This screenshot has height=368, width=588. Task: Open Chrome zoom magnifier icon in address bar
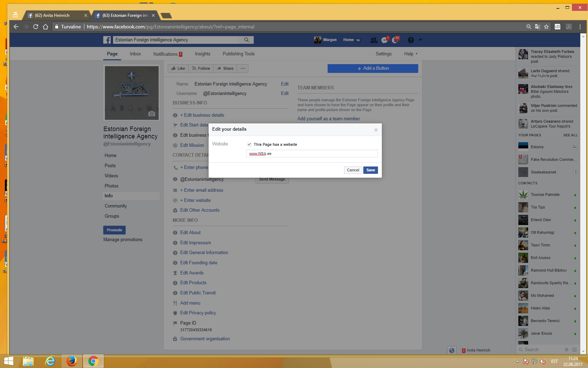pyautogui.click(x=529, y=27)
